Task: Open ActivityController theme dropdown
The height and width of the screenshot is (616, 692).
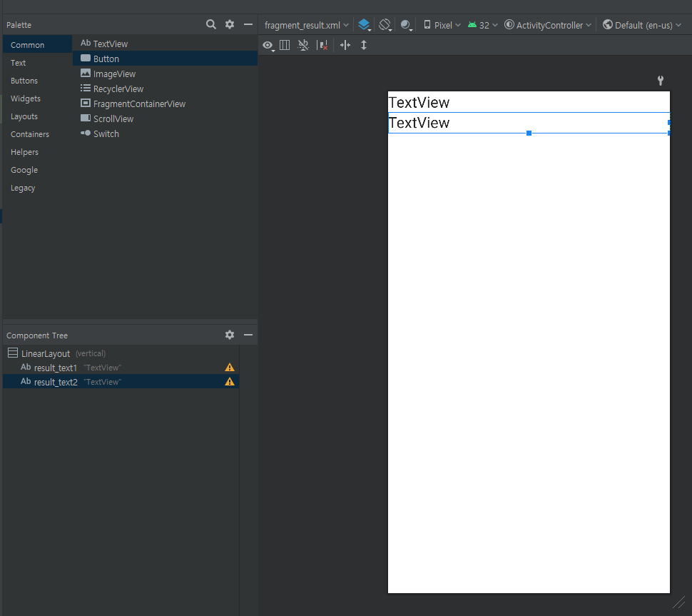Action: pos(548,25)
